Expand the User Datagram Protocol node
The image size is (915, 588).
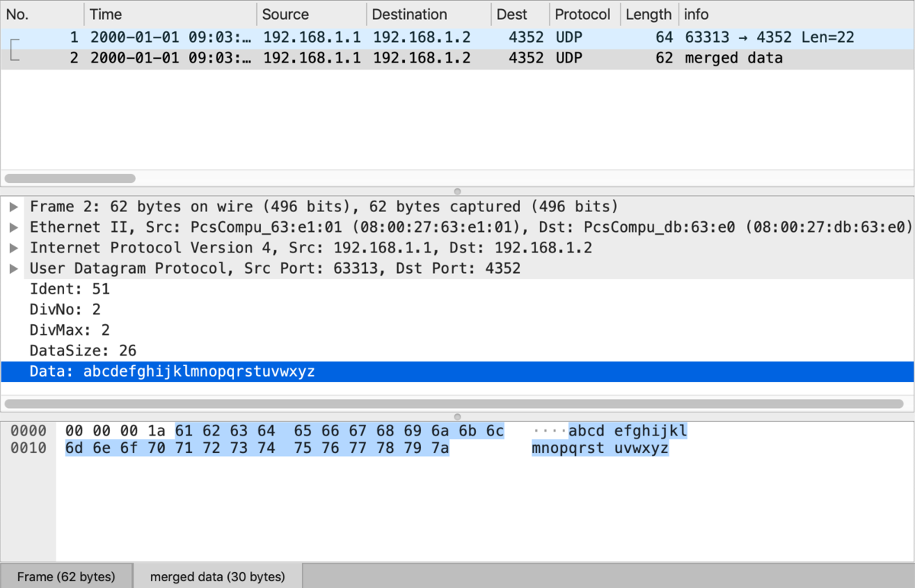tap(13, 268)
